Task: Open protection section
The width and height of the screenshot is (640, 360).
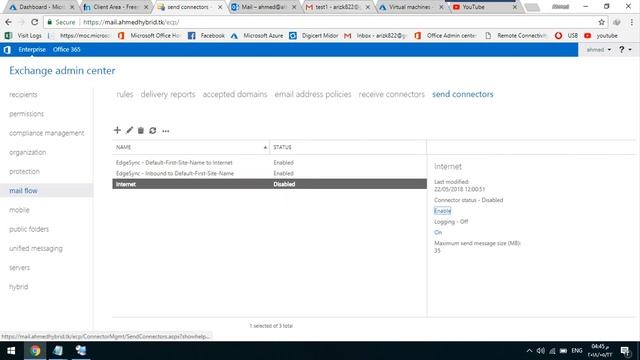Action: [24, 171]
